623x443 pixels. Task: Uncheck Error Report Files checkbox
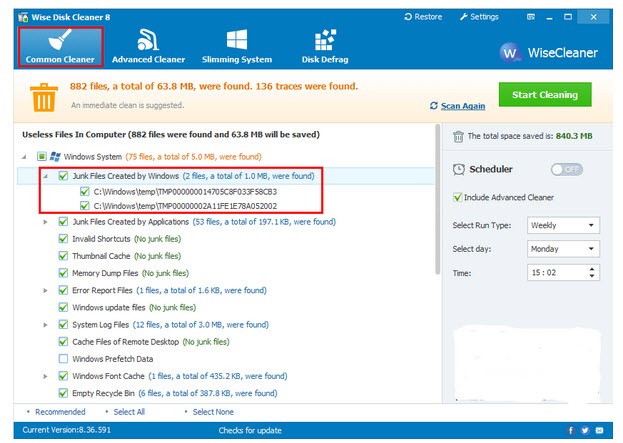63,290
